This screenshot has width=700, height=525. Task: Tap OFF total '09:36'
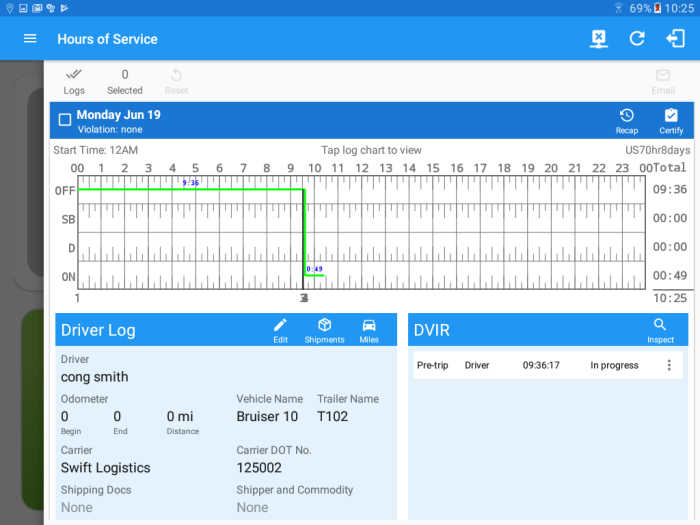tap(670, 189)
